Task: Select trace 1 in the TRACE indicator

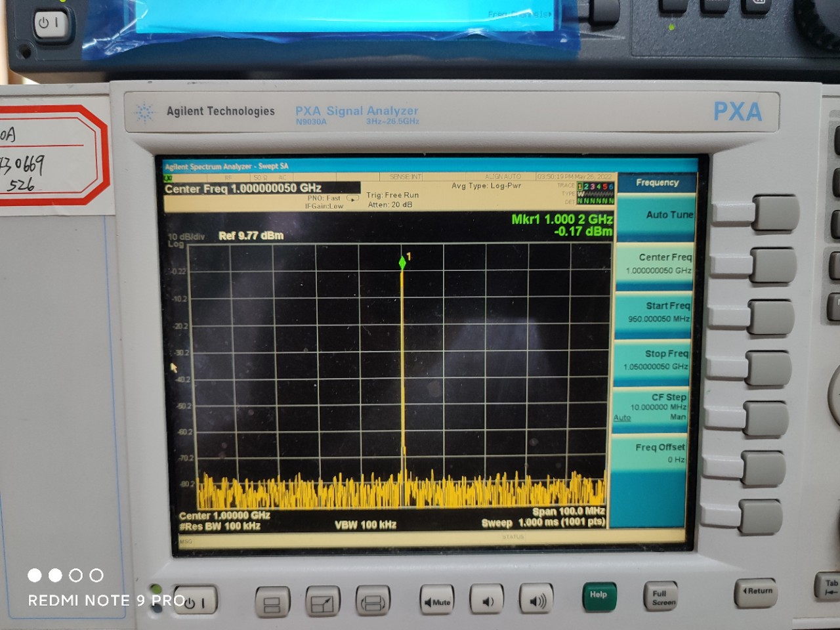Action: pos(580,186)
